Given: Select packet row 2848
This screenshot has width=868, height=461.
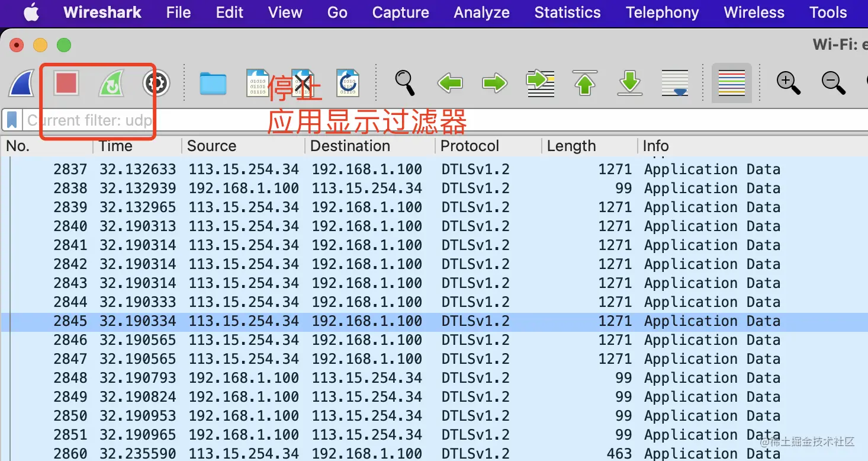Looking at the screenshot, I should point(434,378).
